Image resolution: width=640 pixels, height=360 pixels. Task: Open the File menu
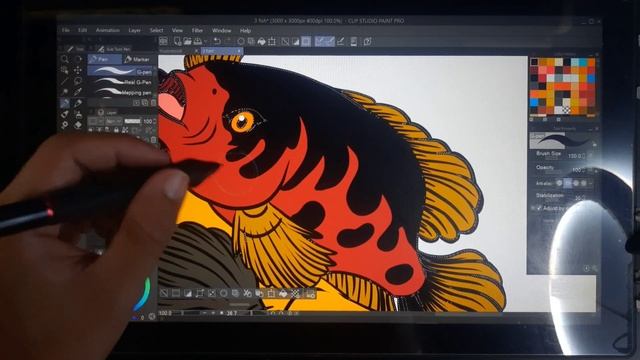click(x=65, y=30)
